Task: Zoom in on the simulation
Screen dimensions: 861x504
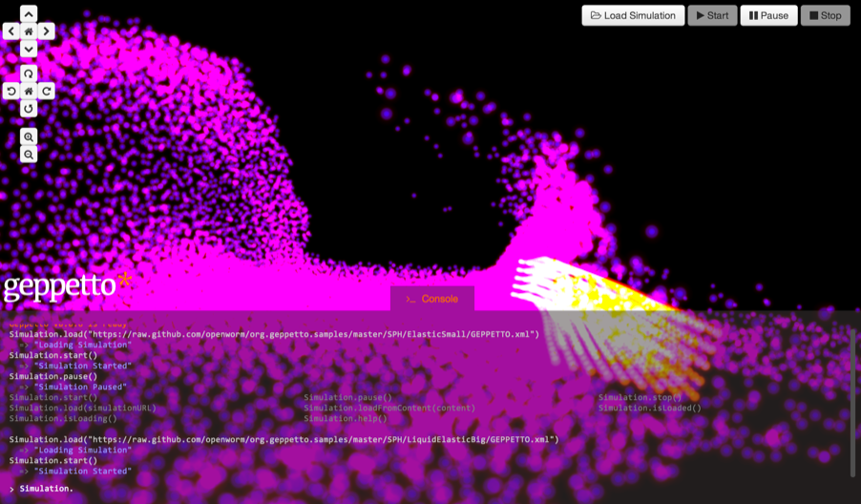Action: tap(29, 137)
